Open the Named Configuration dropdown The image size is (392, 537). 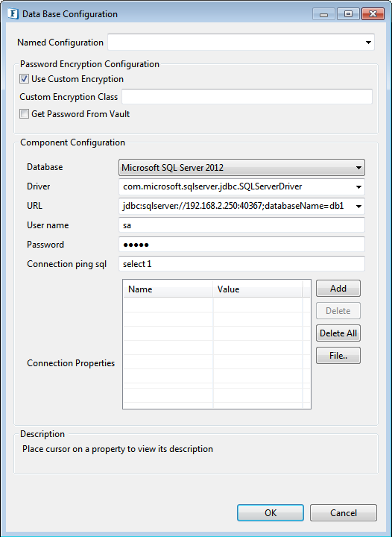tap(368, 43)
